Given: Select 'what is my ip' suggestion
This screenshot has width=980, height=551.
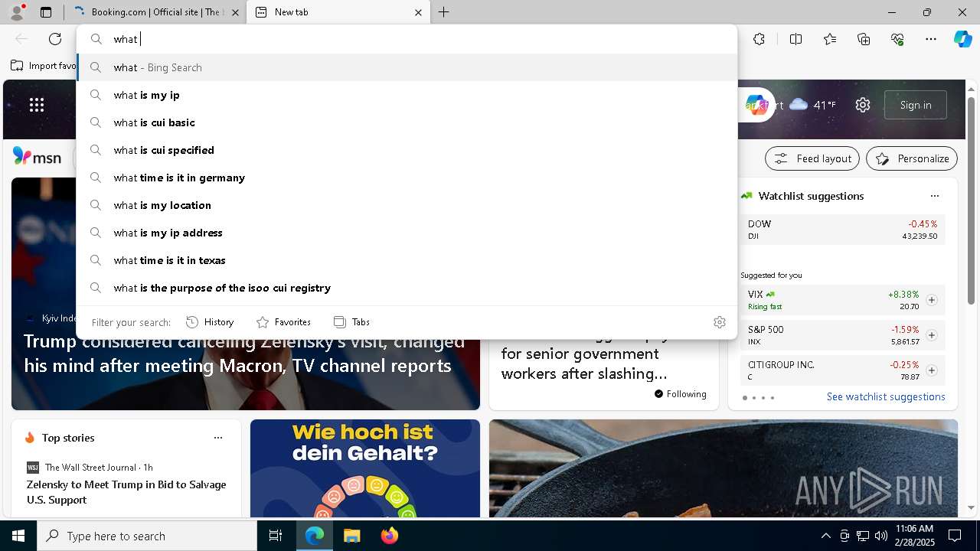Looking at the screenshot, I should tap(407, 95).
